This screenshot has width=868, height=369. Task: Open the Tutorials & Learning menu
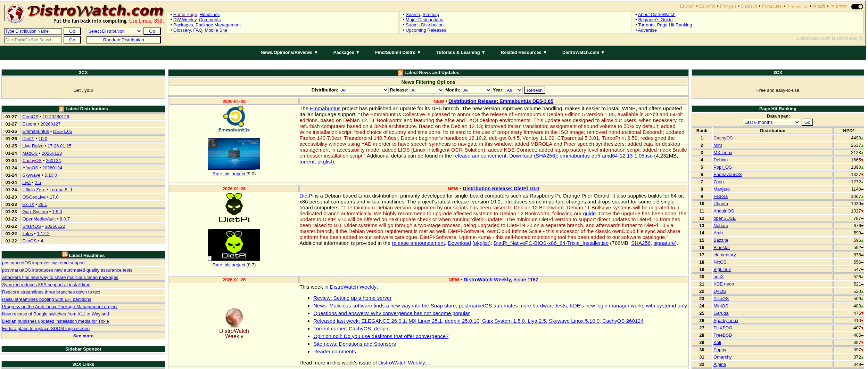coord(460,53)
